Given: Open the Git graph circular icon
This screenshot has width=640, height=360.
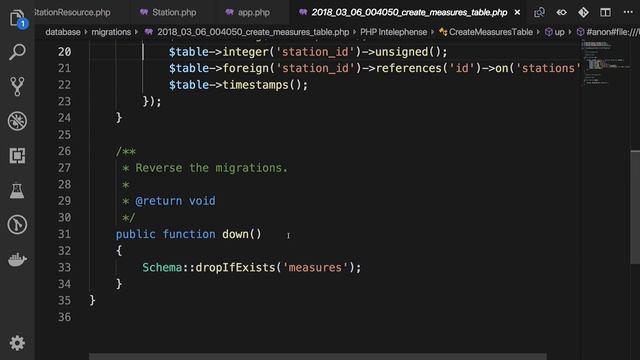Looking at the screenshot, I should (17, 224).
